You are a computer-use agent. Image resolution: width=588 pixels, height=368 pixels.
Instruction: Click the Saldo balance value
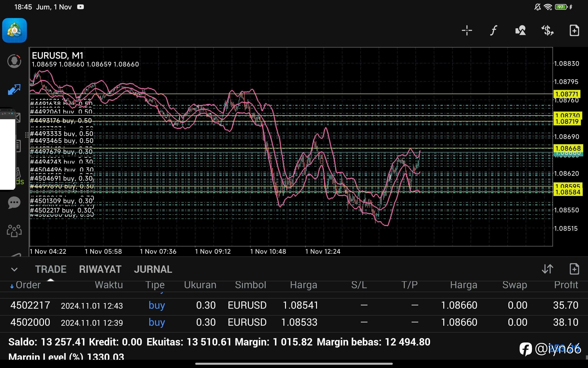click(63, 342)
